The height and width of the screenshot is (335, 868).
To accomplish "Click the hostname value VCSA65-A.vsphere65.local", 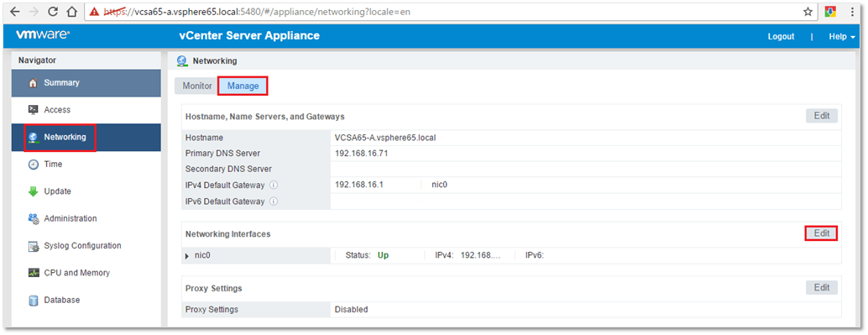I will [x=384, y=138].
